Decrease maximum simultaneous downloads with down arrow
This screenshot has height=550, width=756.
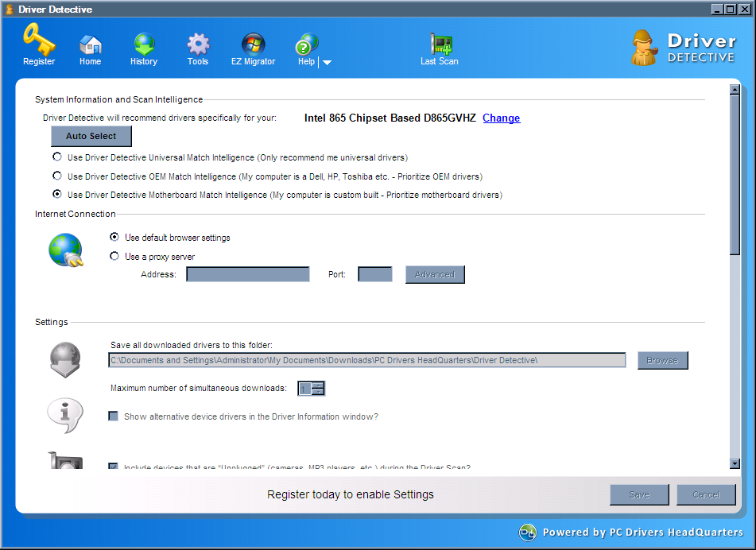tap(319, 392)
